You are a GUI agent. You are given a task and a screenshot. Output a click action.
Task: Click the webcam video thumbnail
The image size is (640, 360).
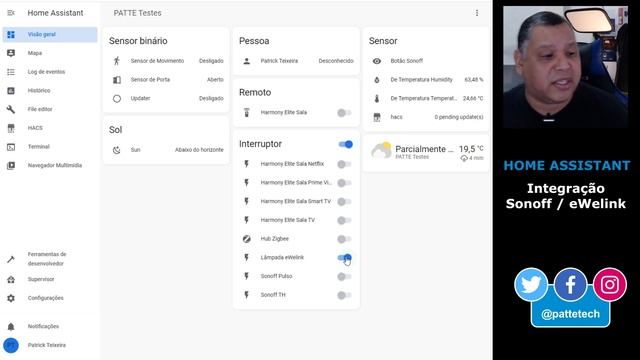tap(565, 67)
